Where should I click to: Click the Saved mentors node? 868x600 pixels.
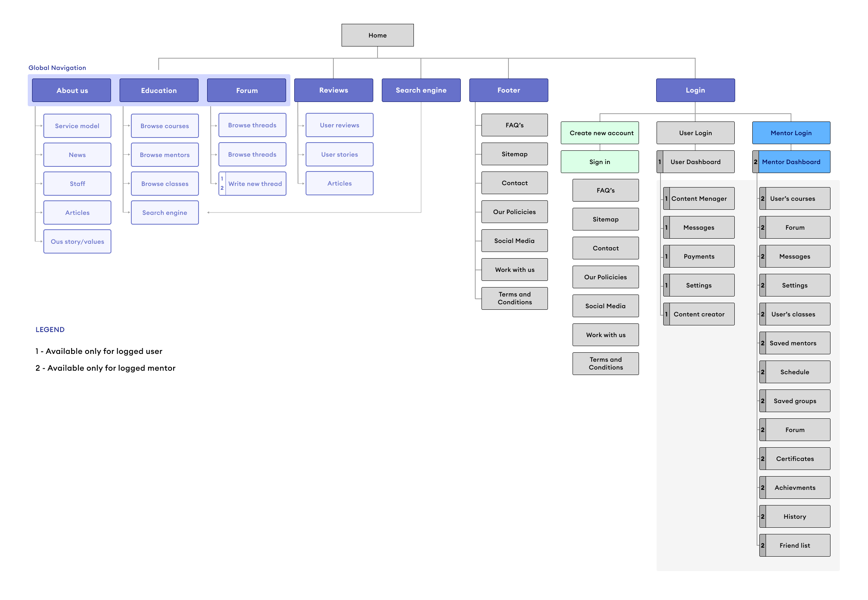coord(793,343)
